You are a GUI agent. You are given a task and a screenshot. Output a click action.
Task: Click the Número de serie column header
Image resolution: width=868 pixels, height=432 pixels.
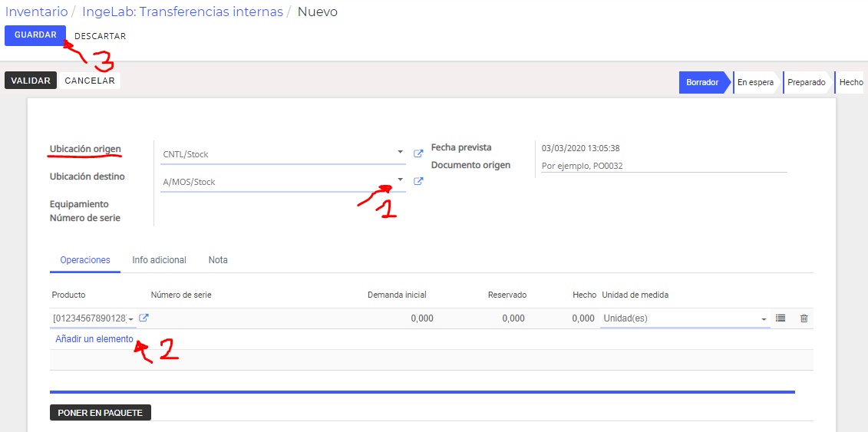pos(181,295)
